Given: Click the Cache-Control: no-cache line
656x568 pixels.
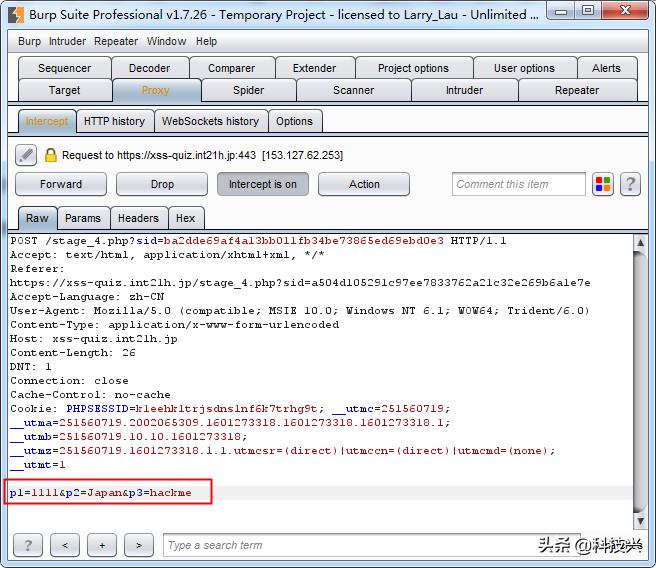Looking at the screenshot, I should click(90, 395).
